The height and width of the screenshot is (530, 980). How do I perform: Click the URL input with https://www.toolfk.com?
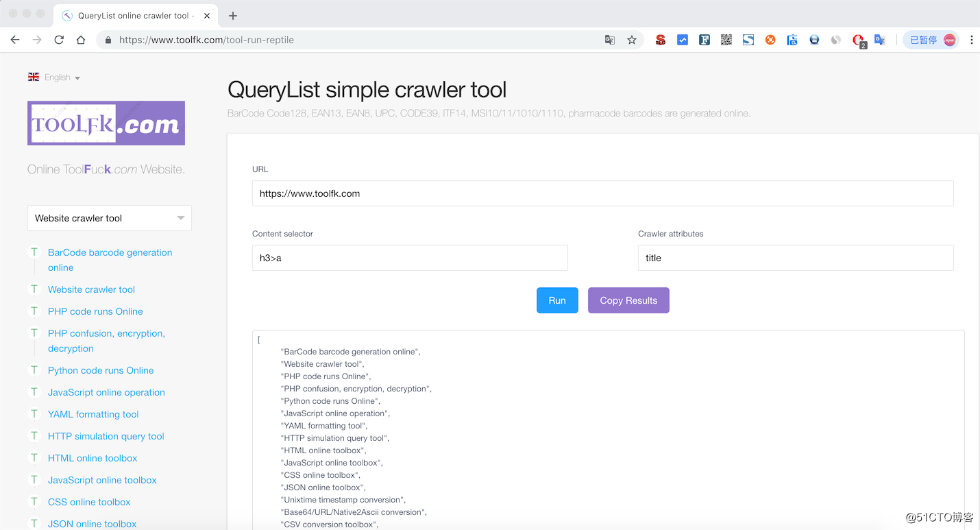603,193
